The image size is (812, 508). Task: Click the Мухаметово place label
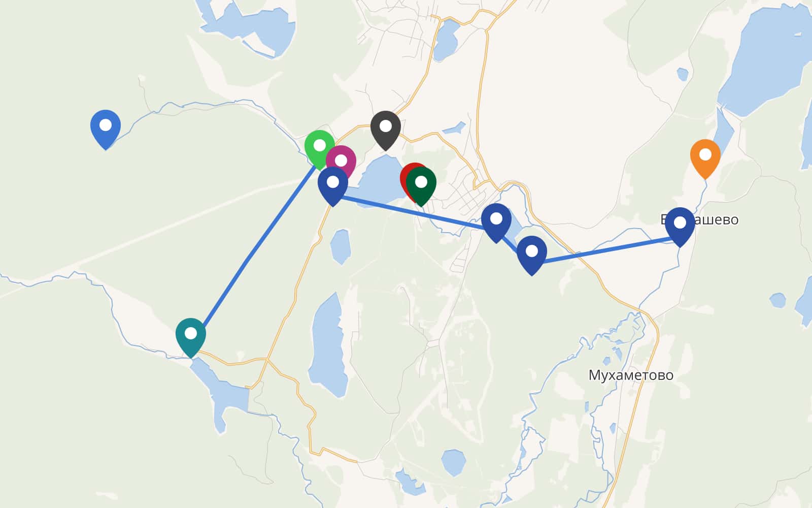[631, 375]
